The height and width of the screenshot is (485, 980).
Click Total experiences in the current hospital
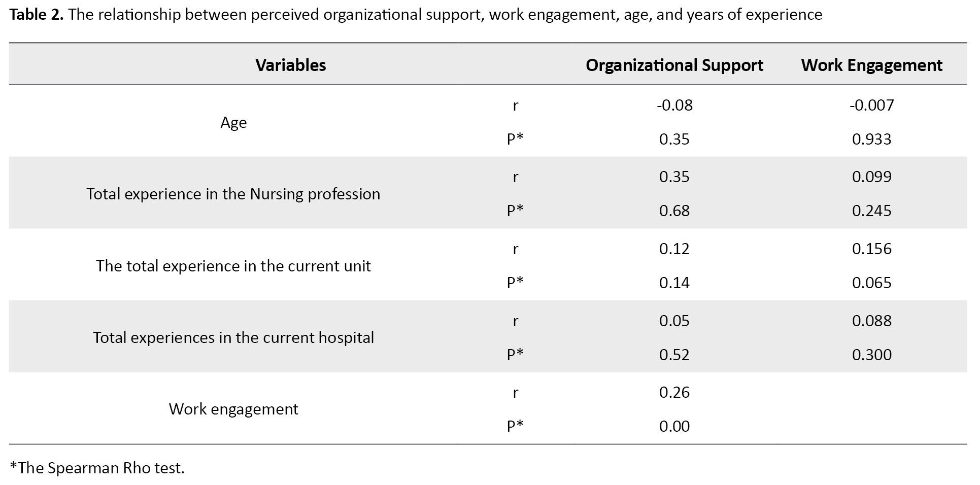click(x=233, y=337)
